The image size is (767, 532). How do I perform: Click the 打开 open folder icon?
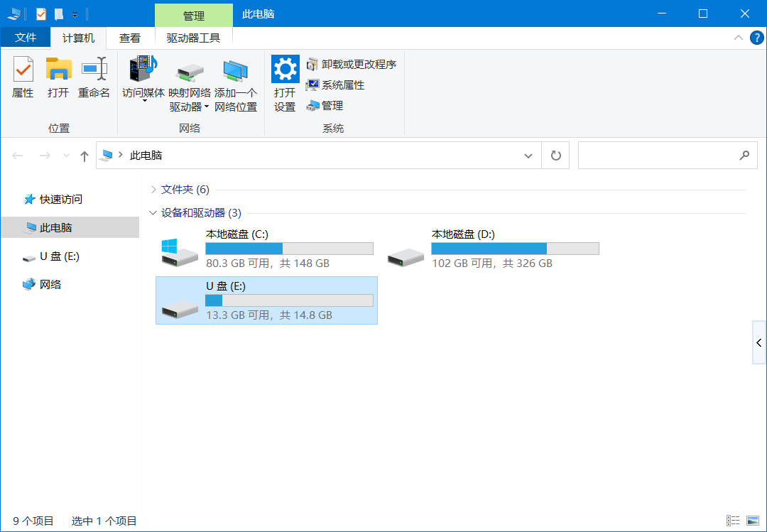59,69
